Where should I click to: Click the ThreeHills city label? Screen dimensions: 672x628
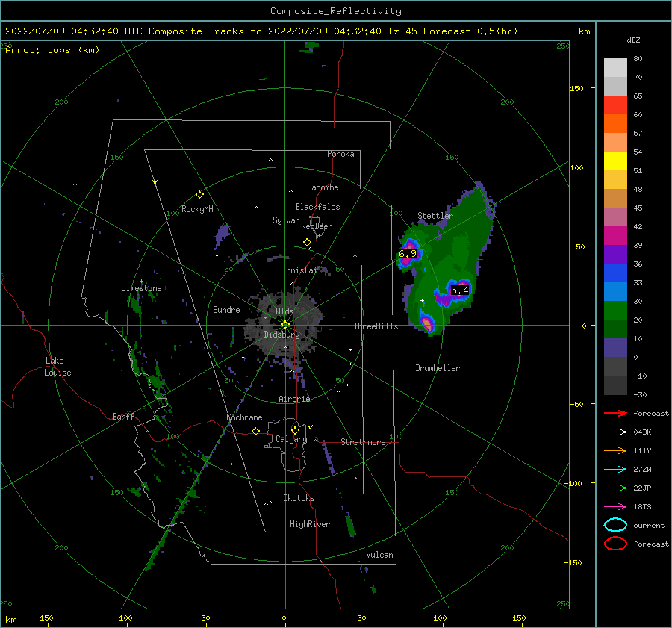tap(376, 326)
